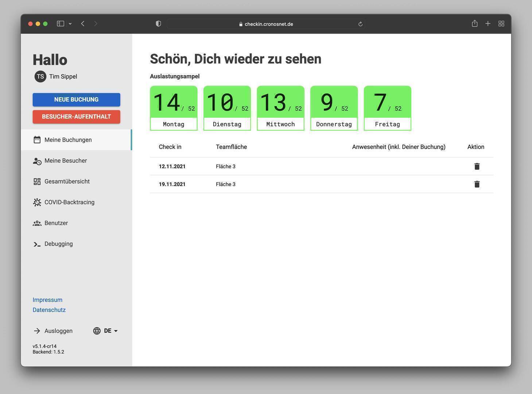Expand the sidebar dropdown chevron in Safari
Image resolution: width=532 pixels, height=394 pixels.
pyautogui.click(x=70, y=24)
